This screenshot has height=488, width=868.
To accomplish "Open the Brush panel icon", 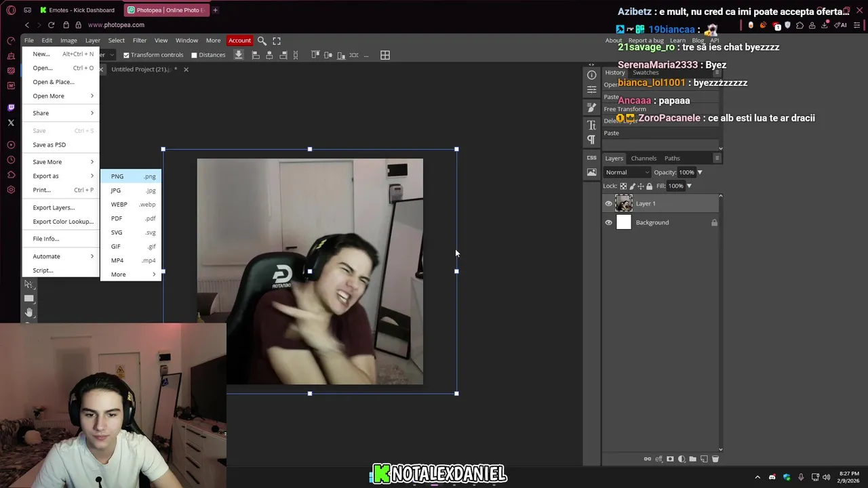I will (591, 108).
